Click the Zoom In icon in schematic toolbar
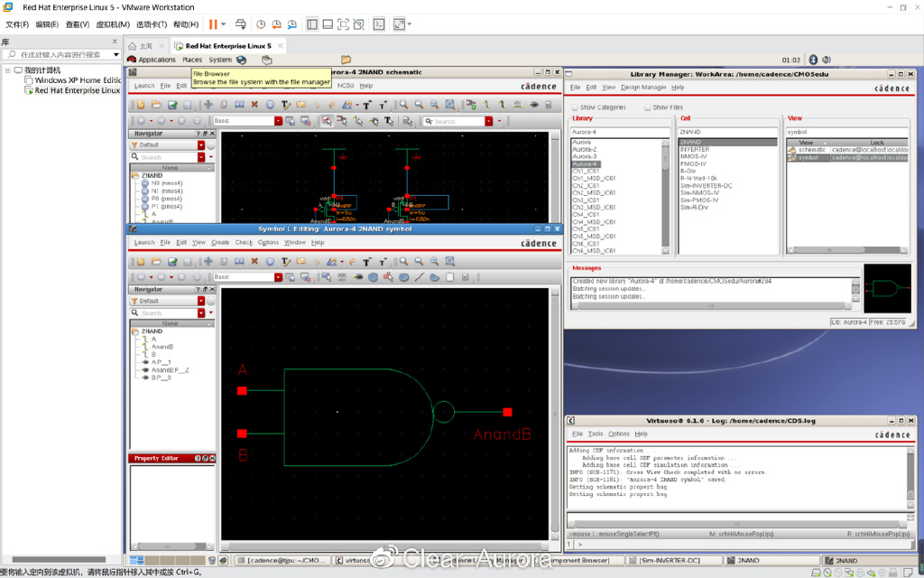The height and width of the screenshot is (578, 924). (x=403, y=106)
